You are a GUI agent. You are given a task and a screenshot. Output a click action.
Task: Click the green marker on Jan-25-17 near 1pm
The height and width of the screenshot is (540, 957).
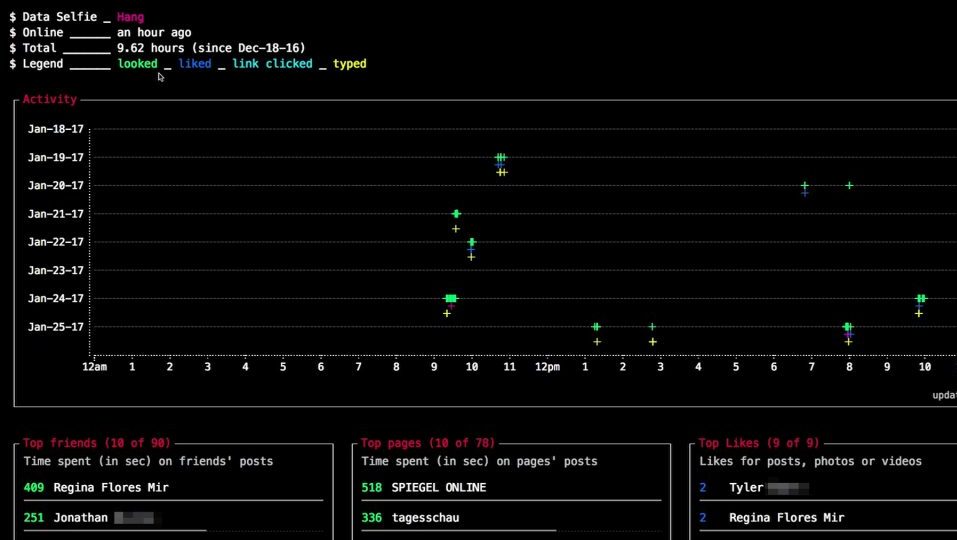pyautogui.click(x=596, y=327)
